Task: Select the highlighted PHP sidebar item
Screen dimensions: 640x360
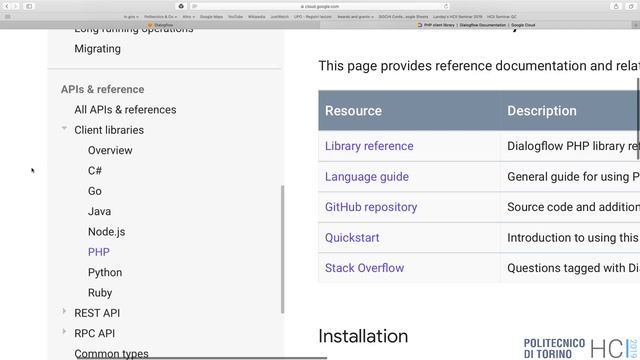Action: [x=99, y=252]
